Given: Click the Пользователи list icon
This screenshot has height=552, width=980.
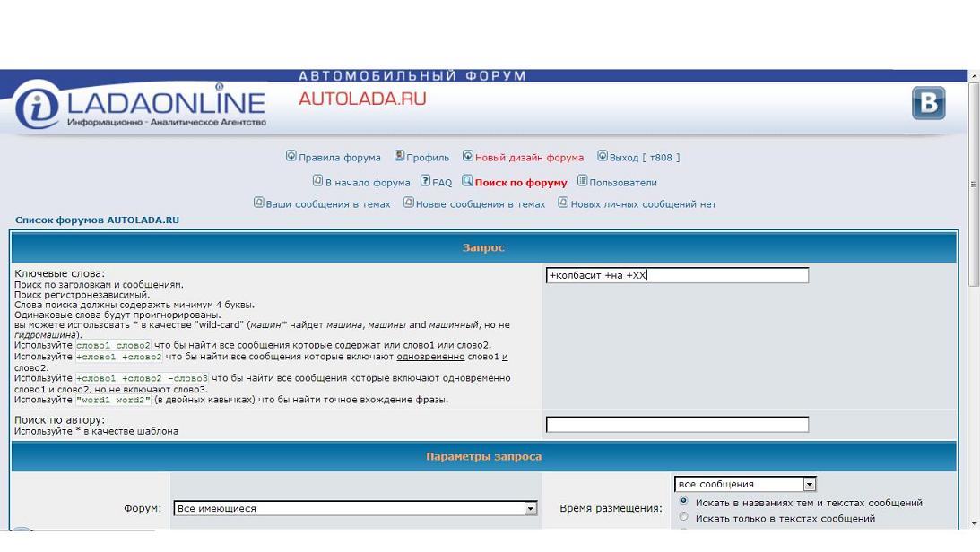Looking at the screenshot, I should pos(582,181).
